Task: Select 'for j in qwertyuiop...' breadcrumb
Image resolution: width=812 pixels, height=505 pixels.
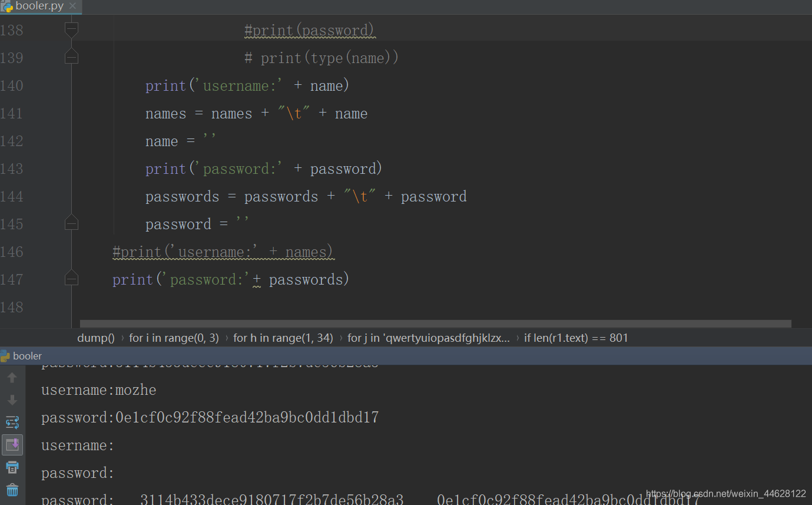Action: [x=429, y=338]
